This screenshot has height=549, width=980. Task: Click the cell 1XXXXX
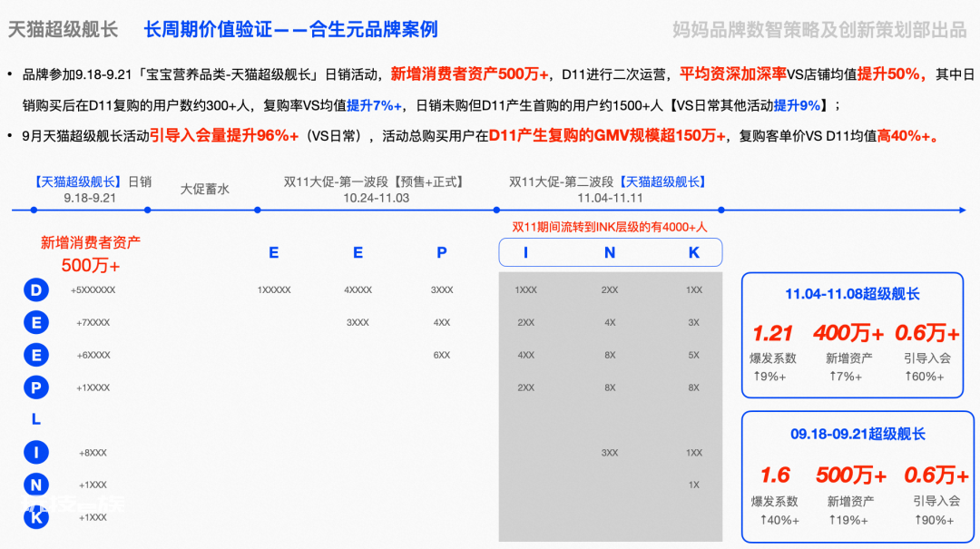coord(274,290)
